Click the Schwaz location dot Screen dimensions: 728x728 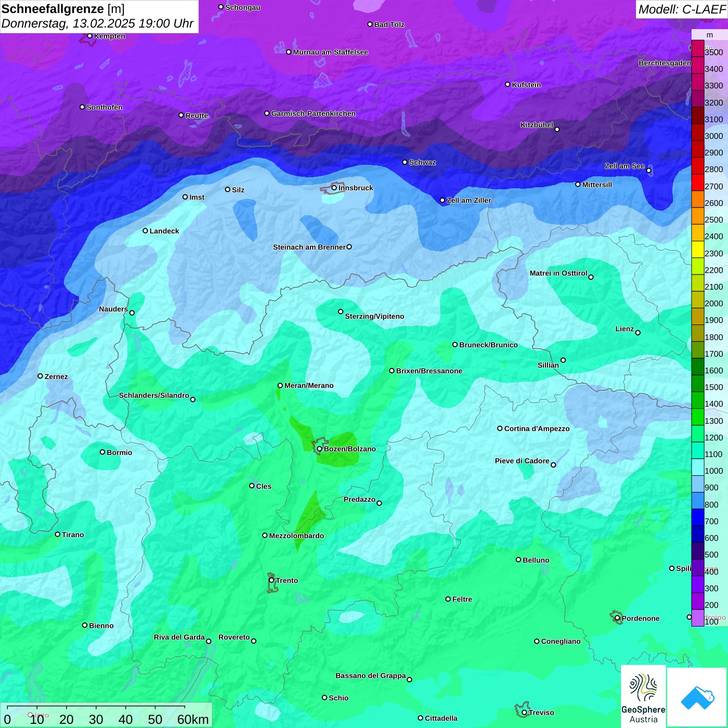pos(405,162)
